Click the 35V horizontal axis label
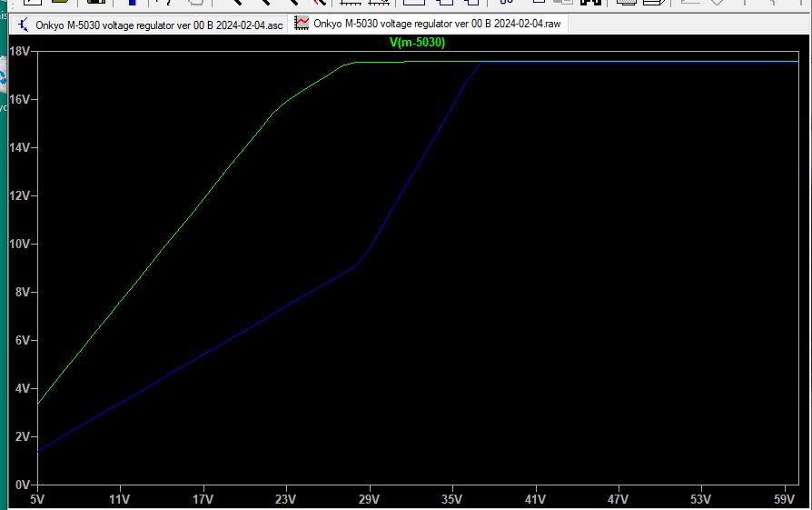The width and height of the screenshot is (812, 510). (452, 499)
